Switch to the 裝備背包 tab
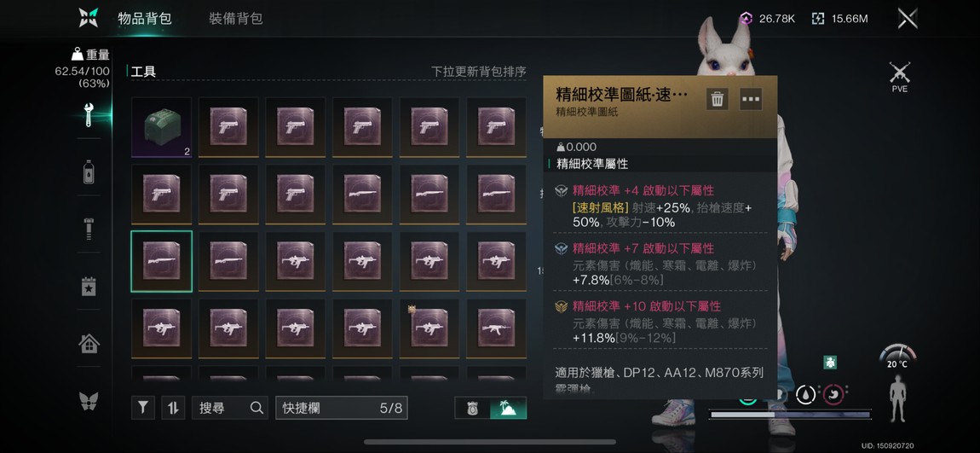This screenshot has width=980, height=453. click(x=235, y=18)
